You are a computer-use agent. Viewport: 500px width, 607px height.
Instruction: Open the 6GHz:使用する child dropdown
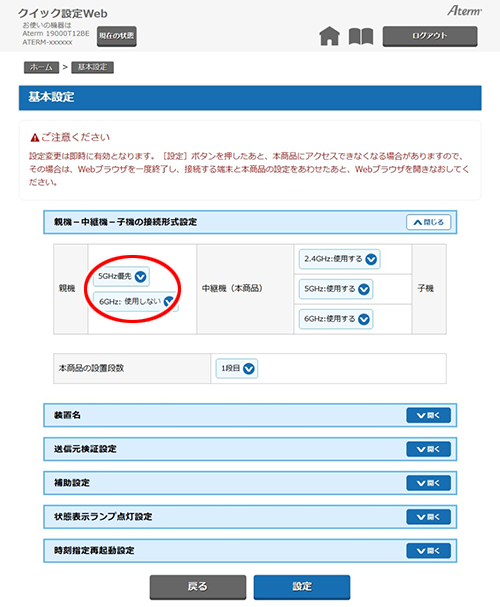[x=336, y=319]
